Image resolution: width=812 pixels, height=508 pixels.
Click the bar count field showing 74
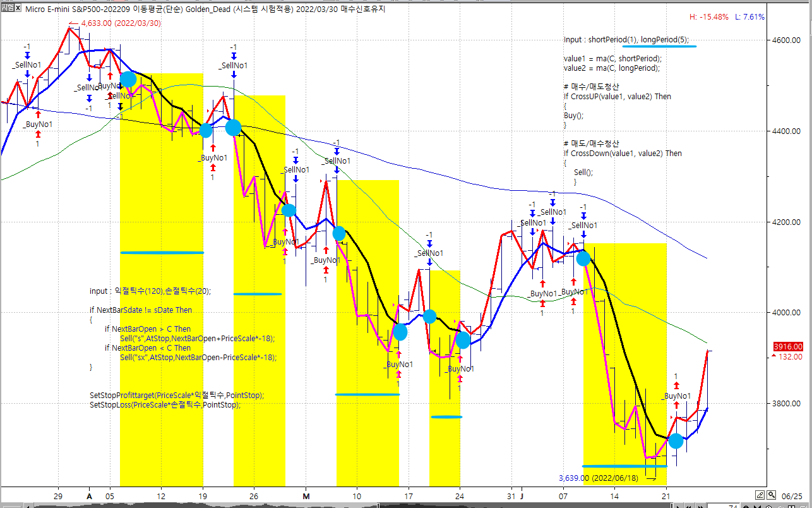[x=732, y=505]
